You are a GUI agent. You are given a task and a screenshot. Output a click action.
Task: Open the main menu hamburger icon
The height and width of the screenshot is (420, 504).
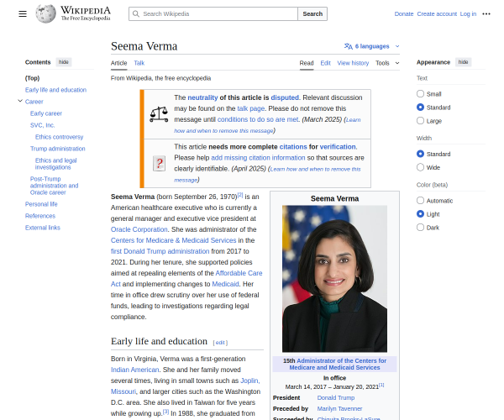[x=23, y=13]
